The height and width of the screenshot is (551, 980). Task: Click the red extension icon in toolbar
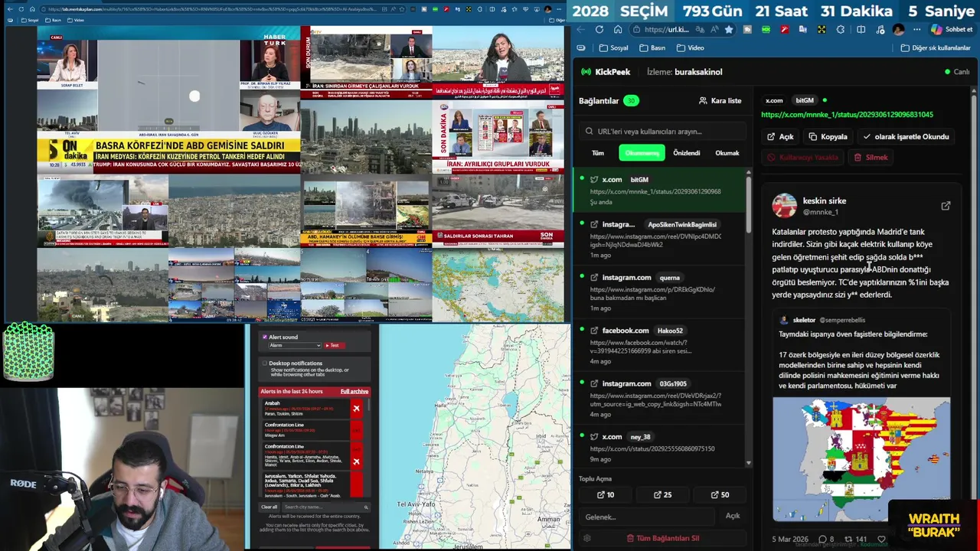click(x=784, y=29)
